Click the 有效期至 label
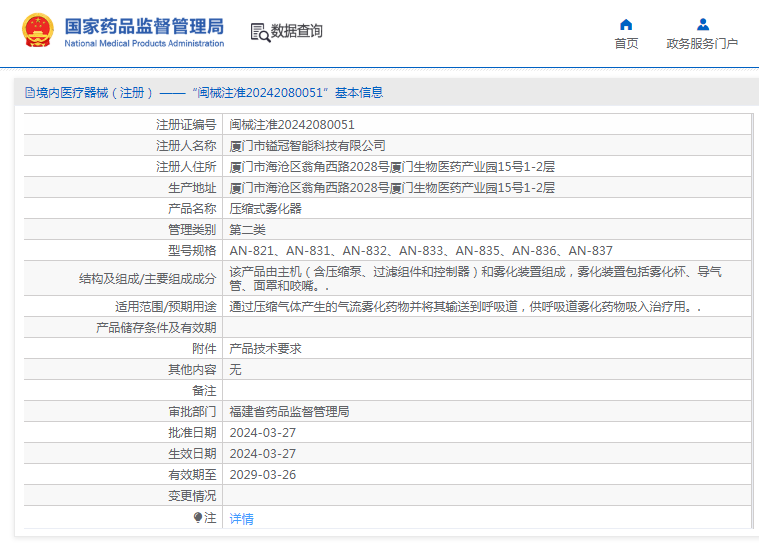The width and height of the screenshot is (759, 544). click(x=192, y=475)
